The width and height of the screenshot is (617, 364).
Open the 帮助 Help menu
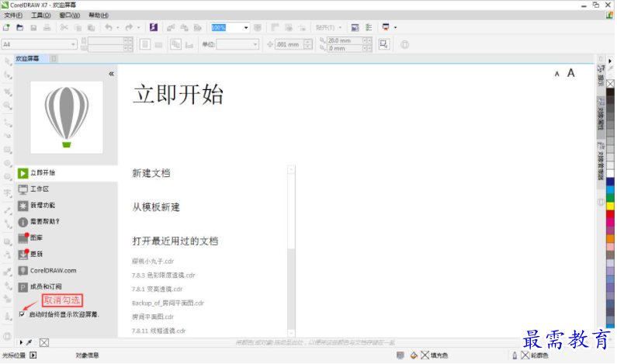tap(99, 16)
